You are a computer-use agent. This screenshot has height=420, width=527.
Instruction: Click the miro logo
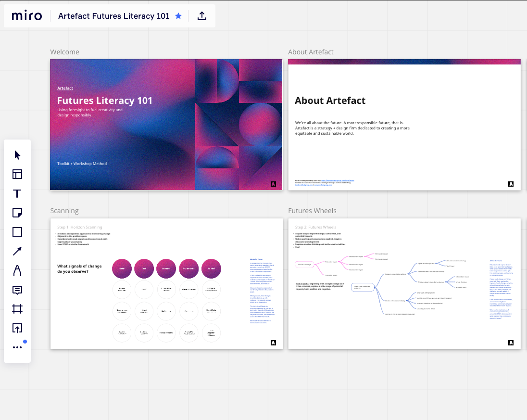click(27, 16)
